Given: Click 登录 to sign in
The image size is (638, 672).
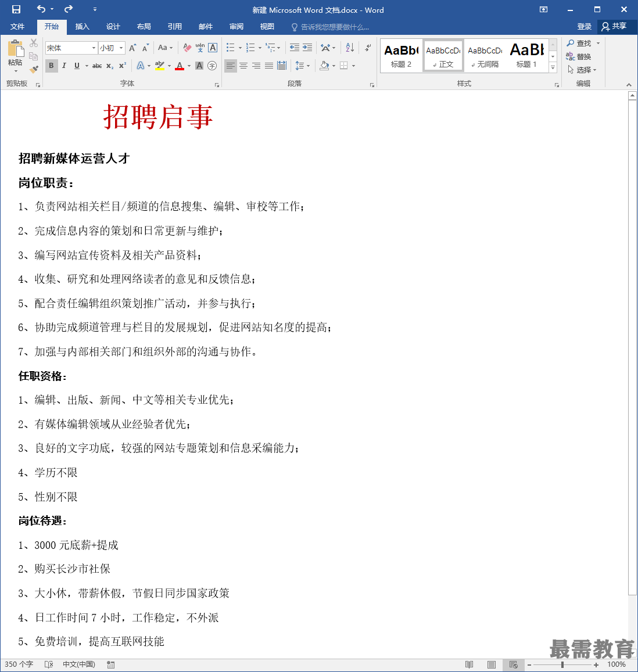Looking at the screenshot, I should pos(585,27).
